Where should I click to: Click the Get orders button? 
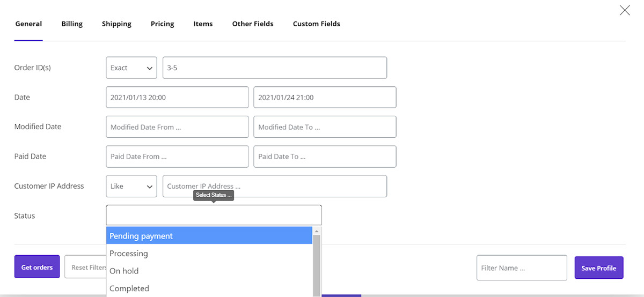[x=37, y=267]
